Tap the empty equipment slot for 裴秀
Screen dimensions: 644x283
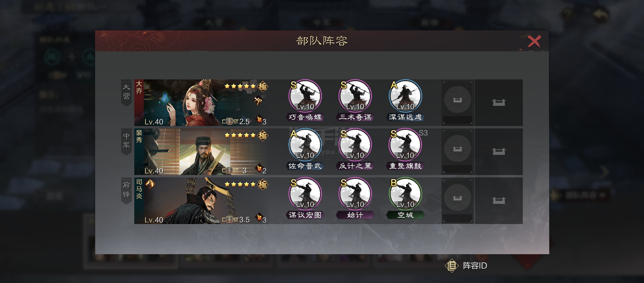coord(458,151)
